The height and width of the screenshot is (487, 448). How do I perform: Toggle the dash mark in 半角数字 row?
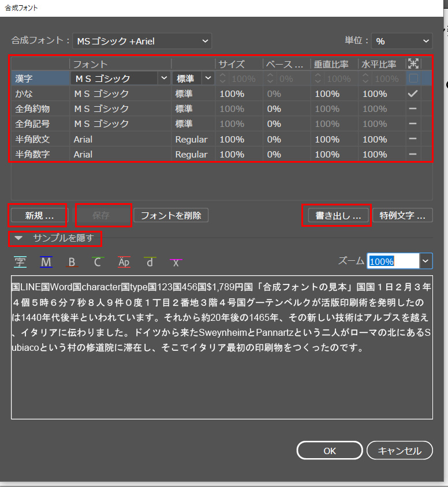pyautogui.click(x=413, y=154)
